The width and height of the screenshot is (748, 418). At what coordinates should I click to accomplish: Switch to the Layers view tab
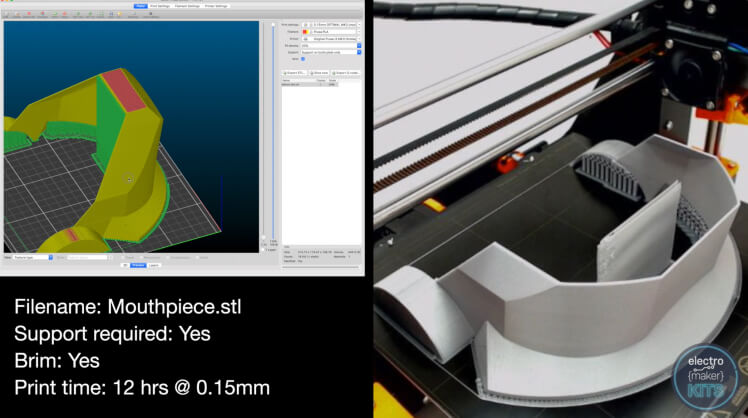(x=154, y=265)
